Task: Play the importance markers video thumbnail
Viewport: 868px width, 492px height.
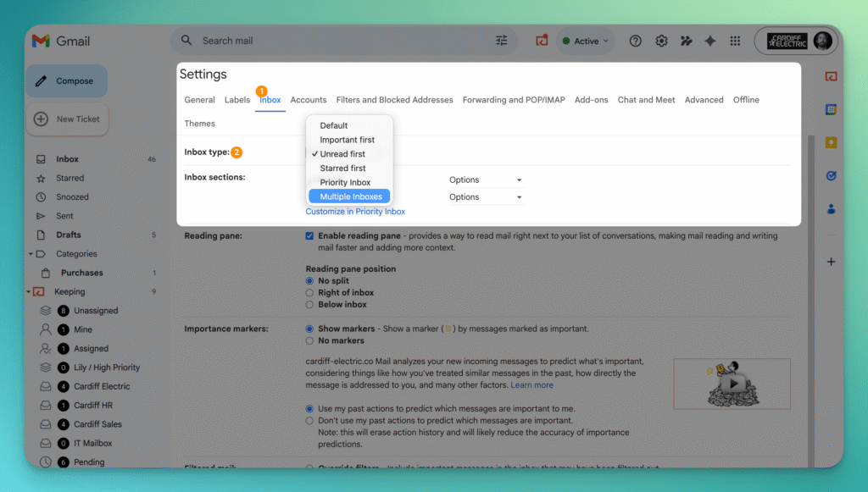Action: (732, 384)
